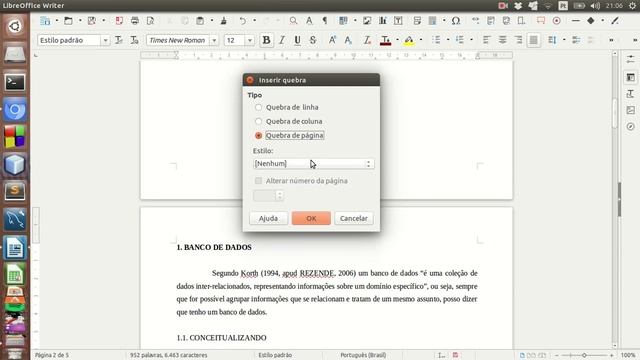Click the Superscript icon
The height and width of the screenshot is (360, 640).
pyautogui.click(x=332, y=40)
